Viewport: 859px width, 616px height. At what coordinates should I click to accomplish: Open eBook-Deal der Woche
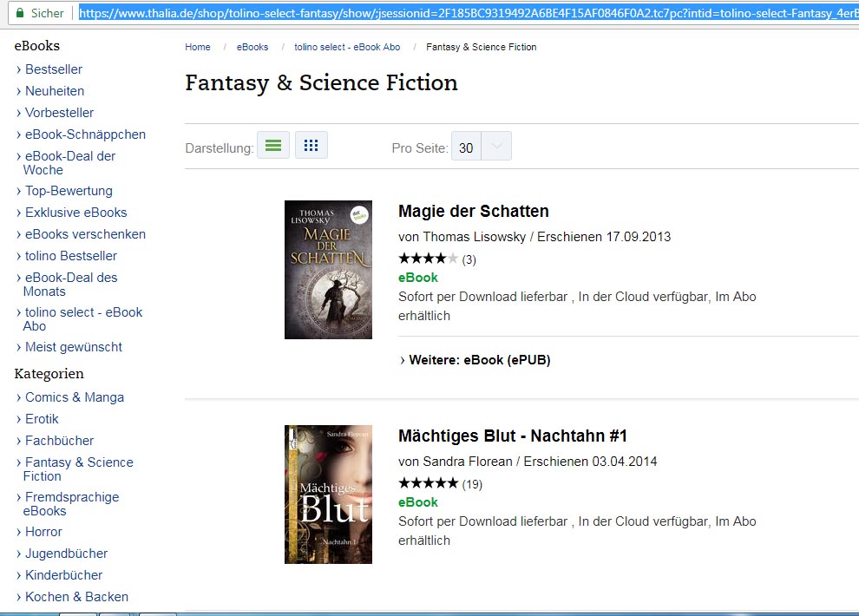pos(69,163)
